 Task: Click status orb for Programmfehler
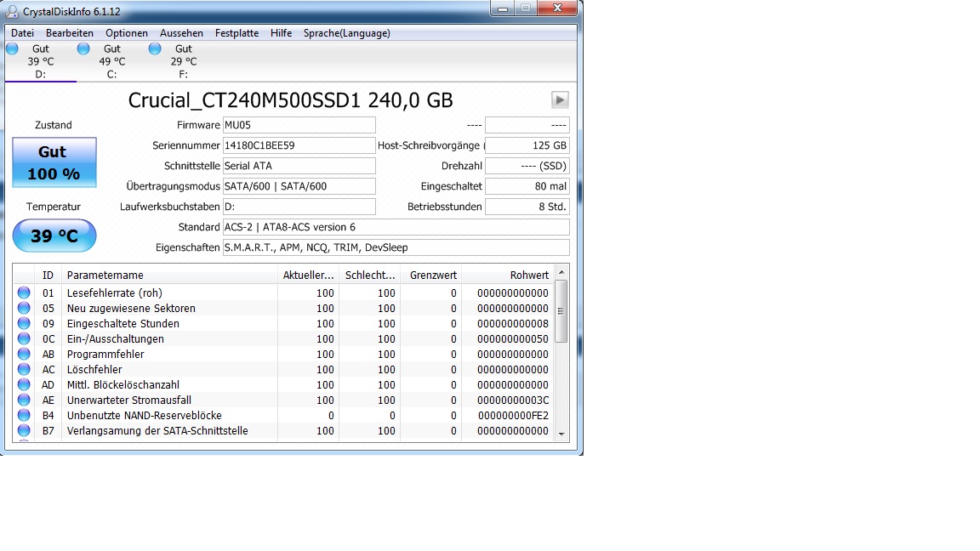pos(24,354)
